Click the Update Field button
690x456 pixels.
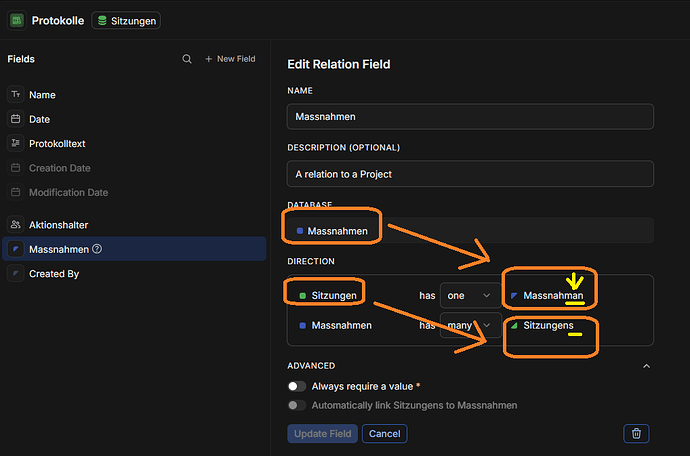click(x=322, y=434)
